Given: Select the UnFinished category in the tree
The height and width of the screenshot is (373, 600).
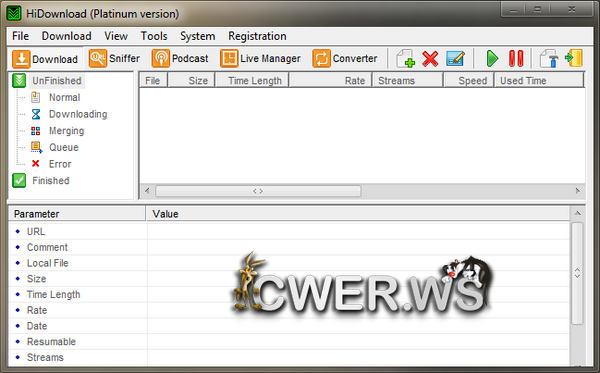Looking at the screenshot, I should [57, 81].
